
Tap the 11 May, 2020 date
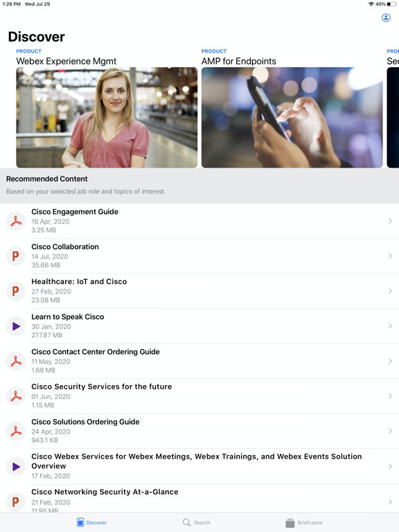[51, 362]
